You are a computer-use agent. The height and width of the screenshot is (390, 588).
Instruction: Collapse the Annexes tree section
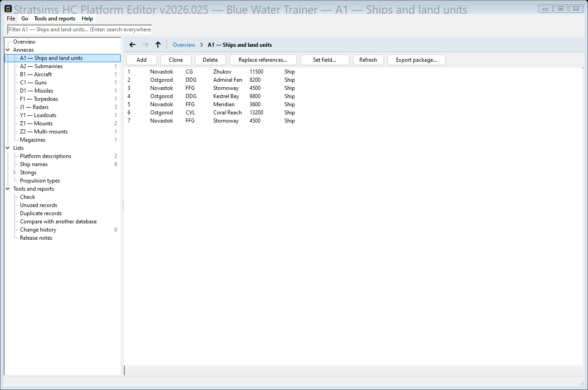coord(8,50)
